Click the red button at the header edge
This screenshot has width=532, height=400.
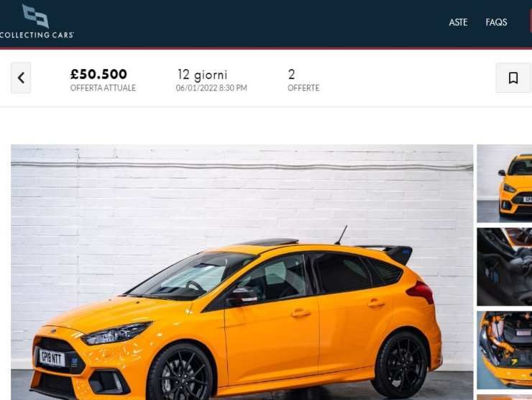531,21
